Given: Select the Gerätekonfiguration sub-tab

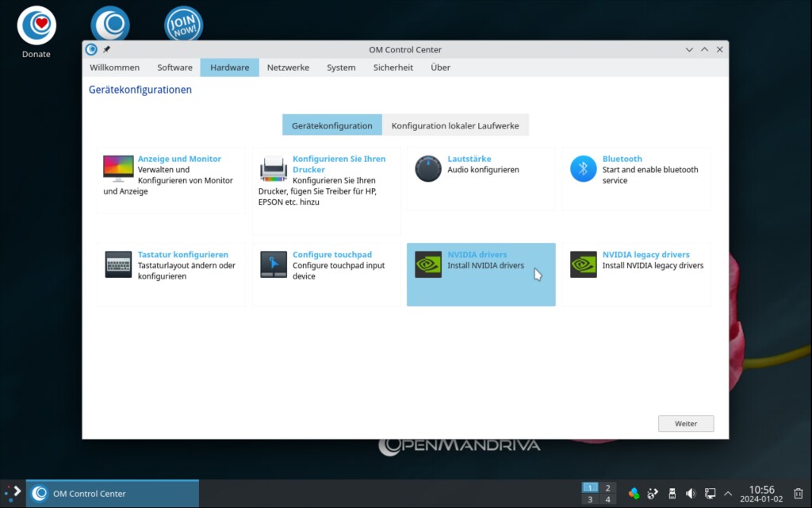Looking at the screenshot, I should (332, 125).
